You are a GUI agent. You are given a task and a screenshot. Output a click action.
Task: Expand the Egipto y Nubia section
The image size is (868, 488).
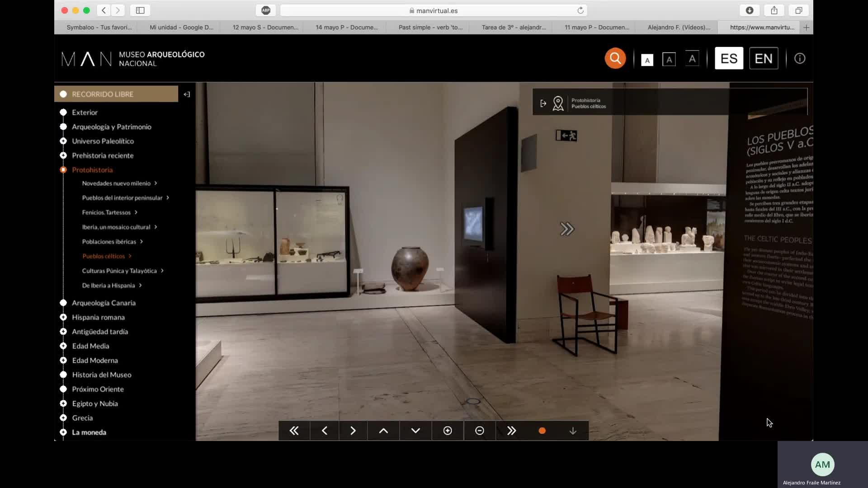(94, 404)
